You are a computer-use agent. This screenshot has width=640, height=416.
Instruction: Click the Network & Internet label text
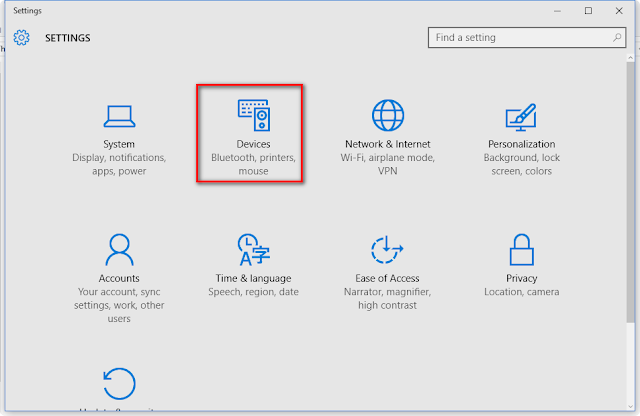388,144
